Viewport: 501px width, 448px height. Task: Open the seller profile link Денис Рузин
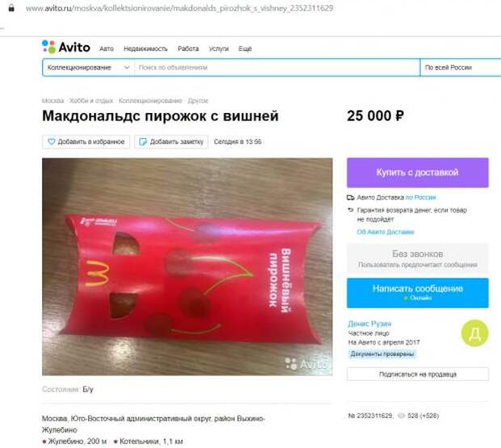(369, 324)
